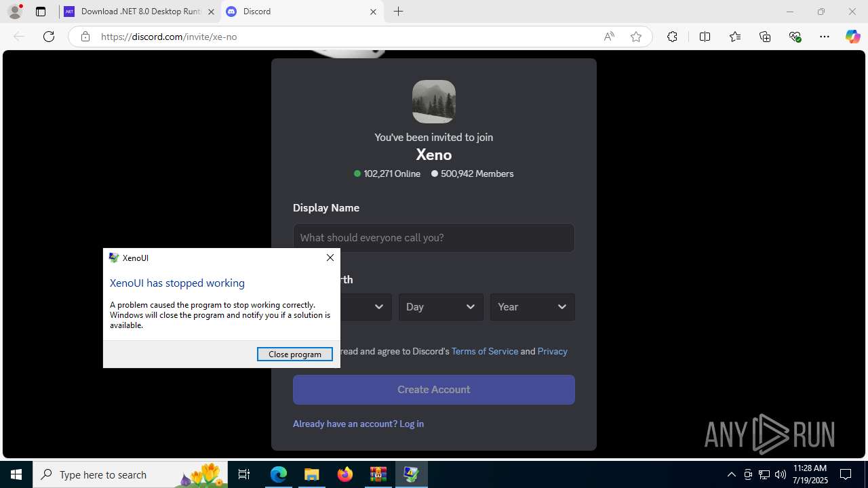Viewport: 868px width, 488px height.
Task: Click the Xeno server avatar image
Action: click(434, 102)
